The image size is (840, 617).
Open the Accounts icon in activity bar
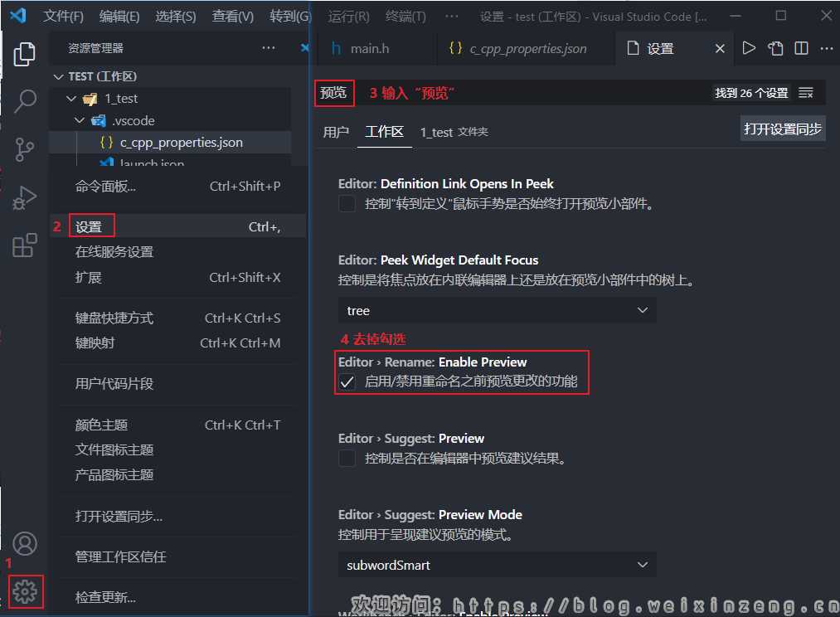point(25,544)
